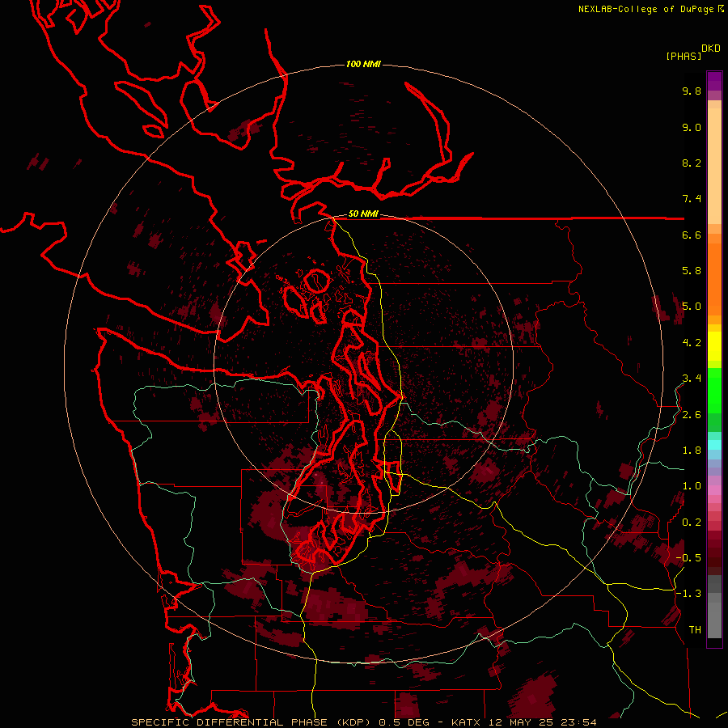Click the "7.4" scale value
This screenshot has width=728, height=728.
pyautogui.click(x=692, y=199)
